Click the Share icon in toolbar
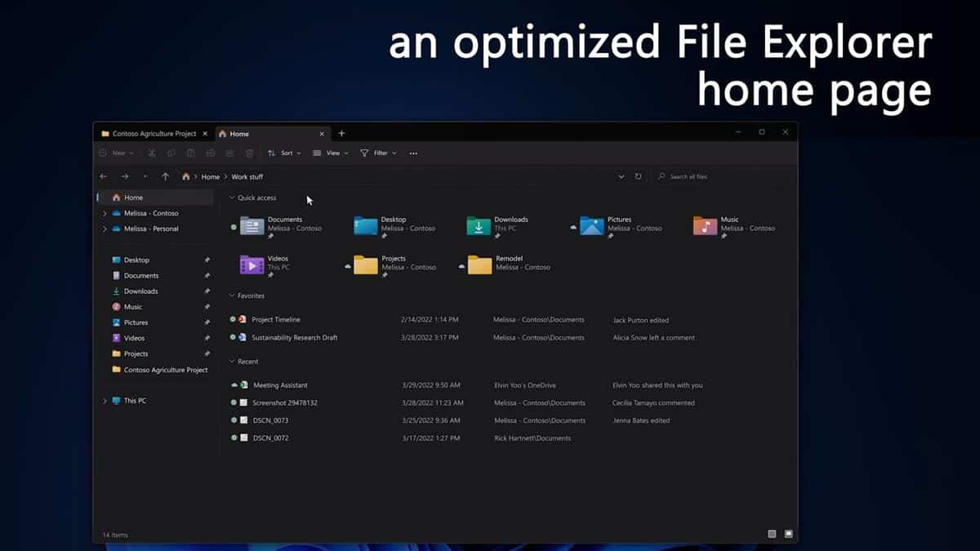Image resolution: width=980 pixels, height=551 pixels. coord(229,153)
